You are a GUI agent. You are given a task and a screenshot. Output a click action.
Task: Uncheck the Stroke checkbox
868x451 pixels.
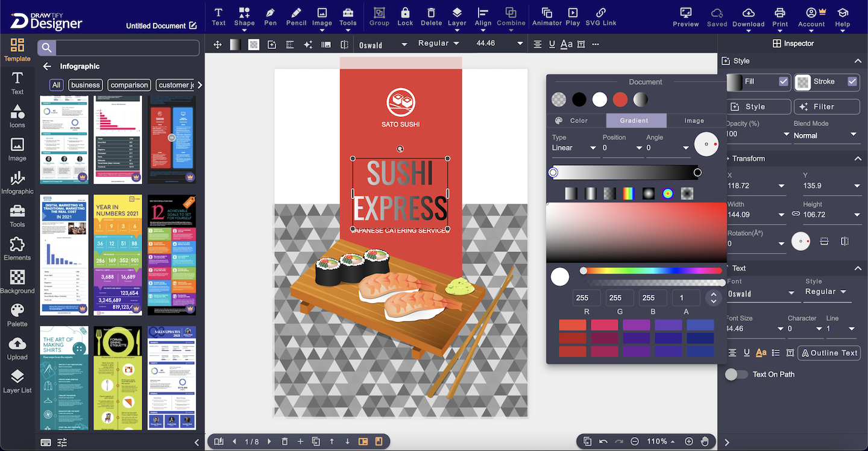852,81
